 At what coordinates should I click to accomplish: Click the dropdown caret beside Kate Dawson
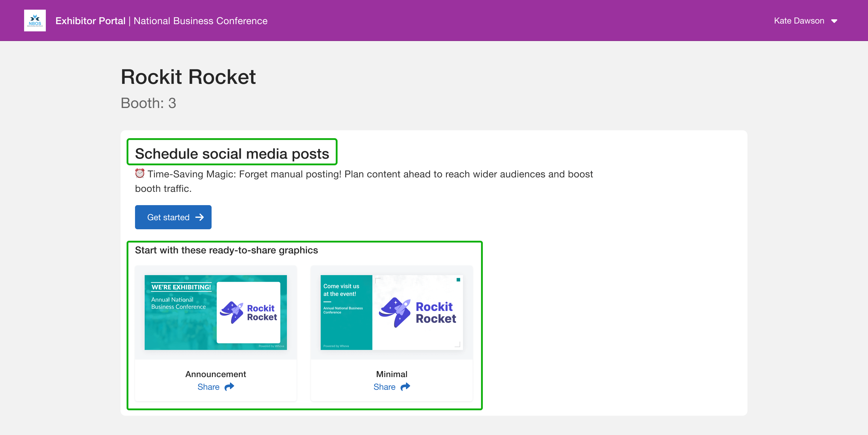[834, 21]
